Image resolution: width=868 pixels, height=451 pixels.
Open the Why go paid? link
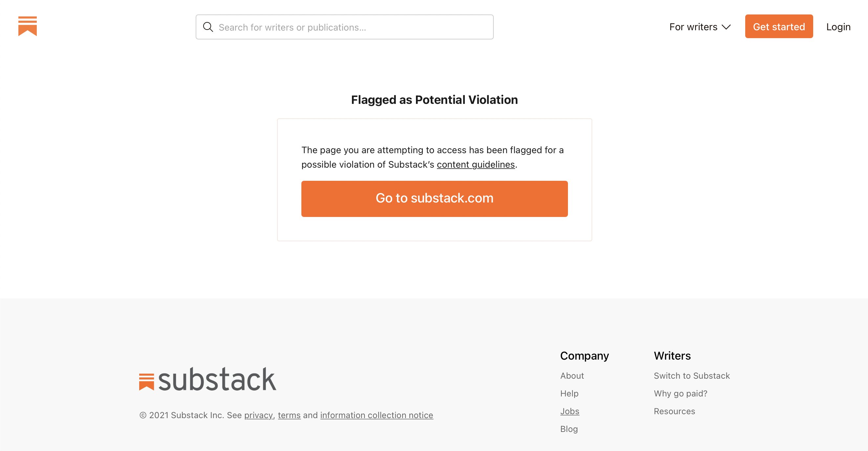tap(681, 393)
